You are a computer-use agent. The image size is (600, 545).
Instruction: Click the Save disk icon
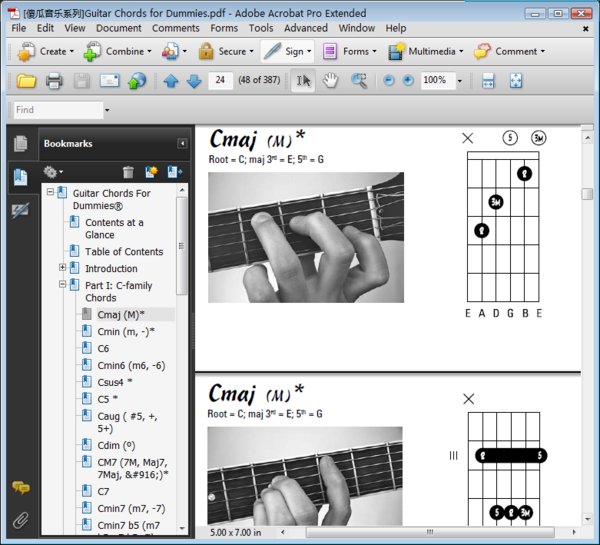point(82,81)
